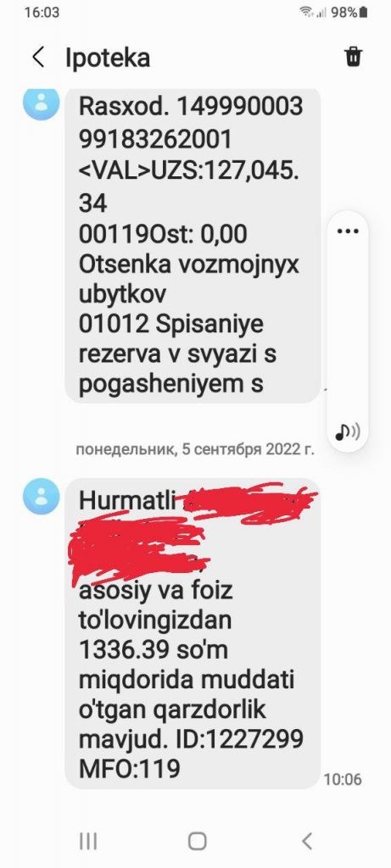Tap the Wi-Fi status bar icon
Viewport: 391px width, 868px height.
click(x=306, y=12)
